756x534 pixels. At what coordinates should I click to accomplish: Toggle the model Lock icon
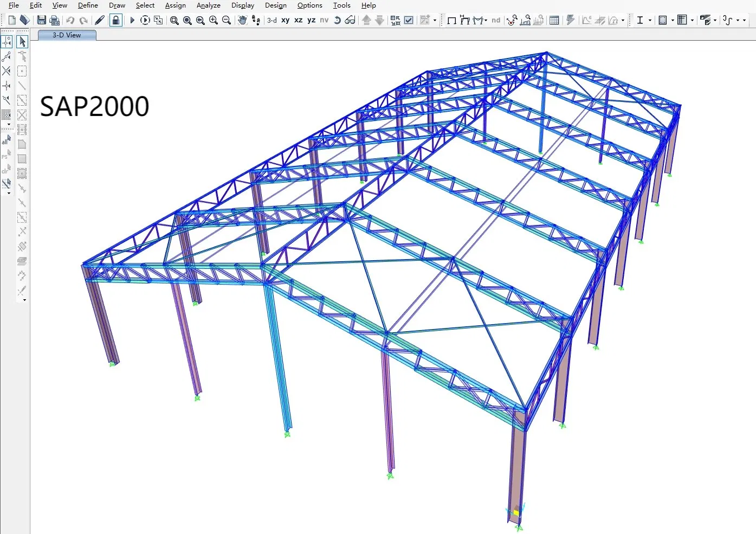(116, 20)
